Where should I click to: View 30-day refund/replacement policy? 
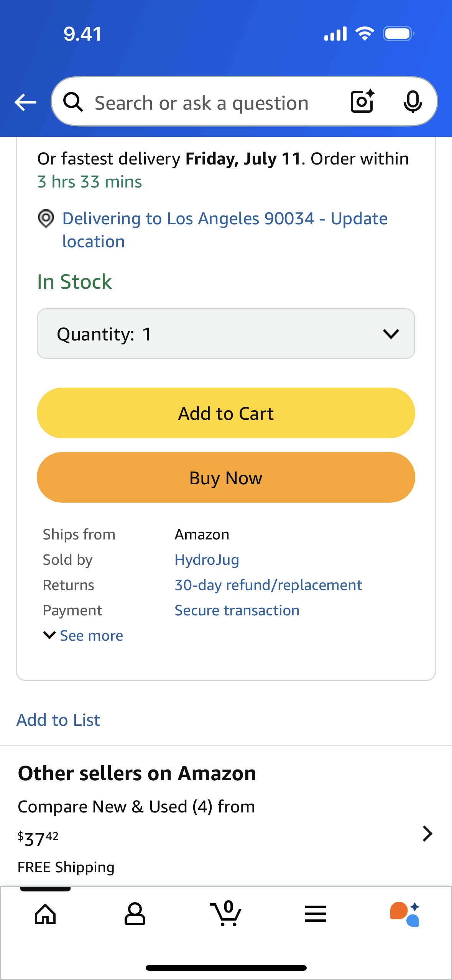coord(268,585)
